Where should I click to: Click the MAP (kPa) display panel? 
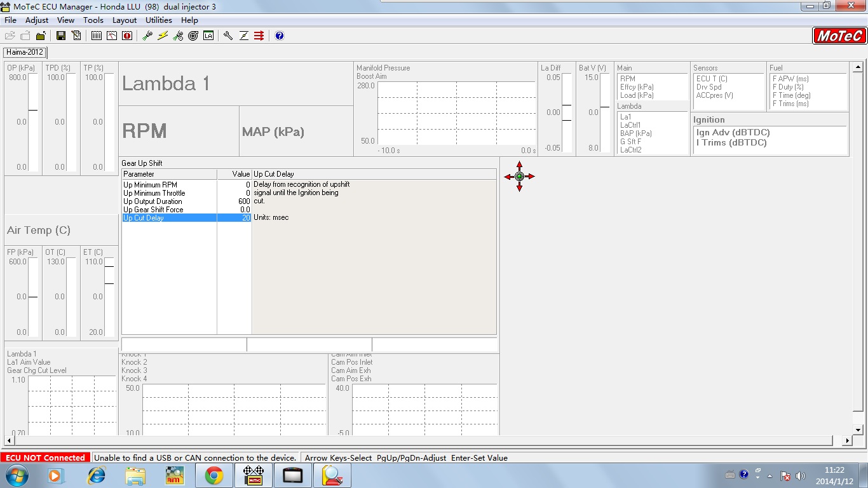tap(296, 131)
